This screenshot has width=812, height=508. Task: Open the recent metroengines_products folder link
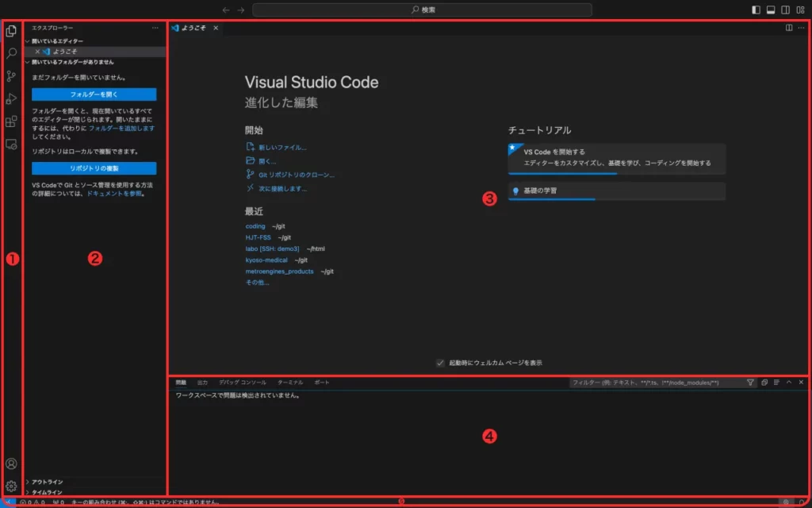pos(279,271)
